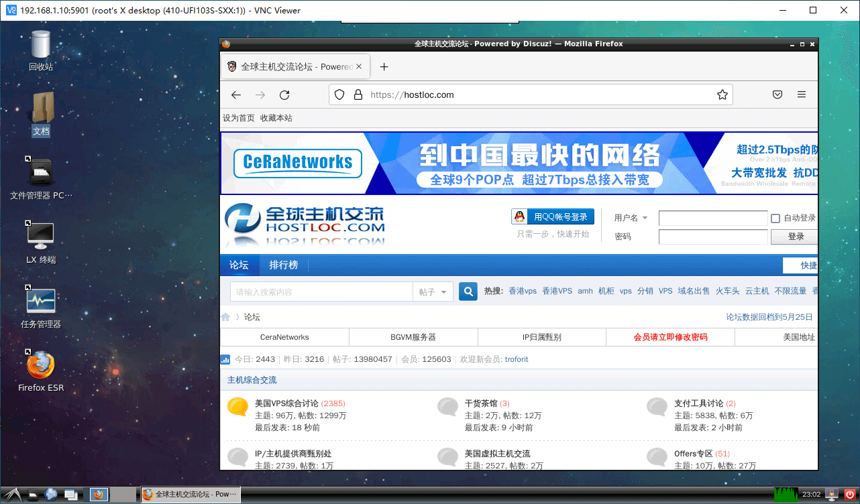Click the 火车头 hot search link
This screenshot has height=504, width=860.
point(727,292)
